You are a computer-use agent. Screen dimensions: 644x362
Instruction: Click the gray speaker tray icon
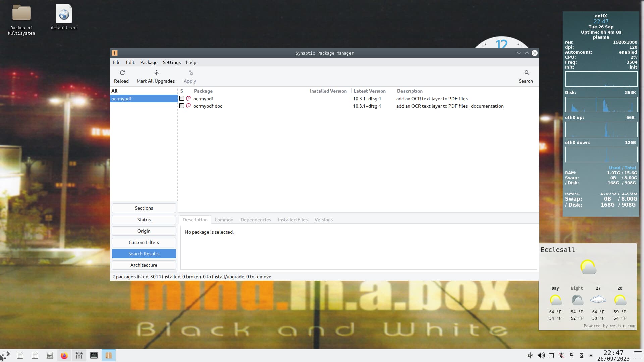530,355
